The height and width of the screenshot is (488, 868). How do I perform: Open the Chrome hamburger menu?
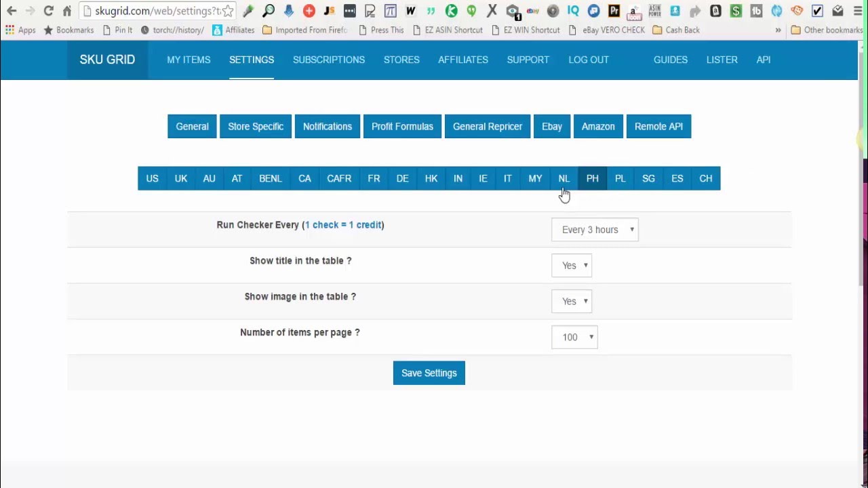tap(857, 11)
